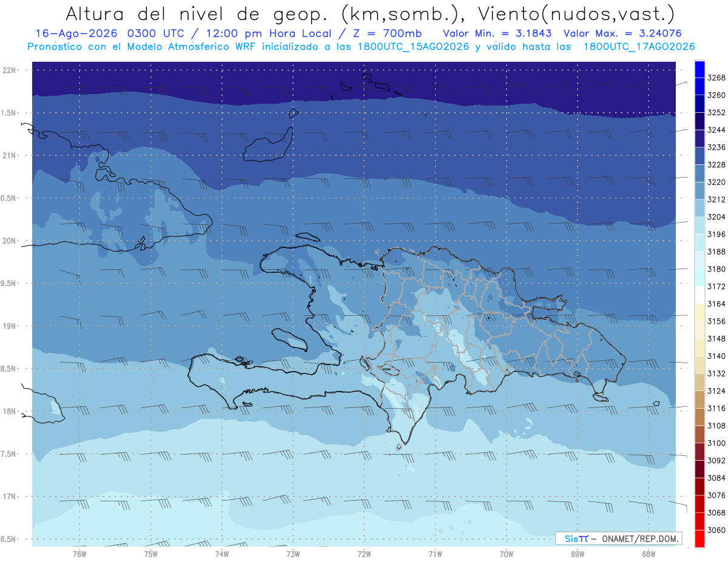Click the '69W' longitude label
This screenshot has width=728, height=562.
click(x=578, y=554)
